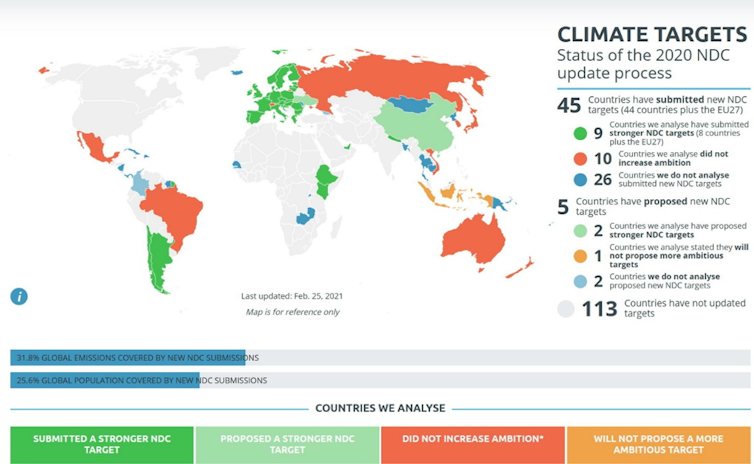Viewport: 754px width, 464px height.
Task: Click the blue info icon
Action: (19, 296)
